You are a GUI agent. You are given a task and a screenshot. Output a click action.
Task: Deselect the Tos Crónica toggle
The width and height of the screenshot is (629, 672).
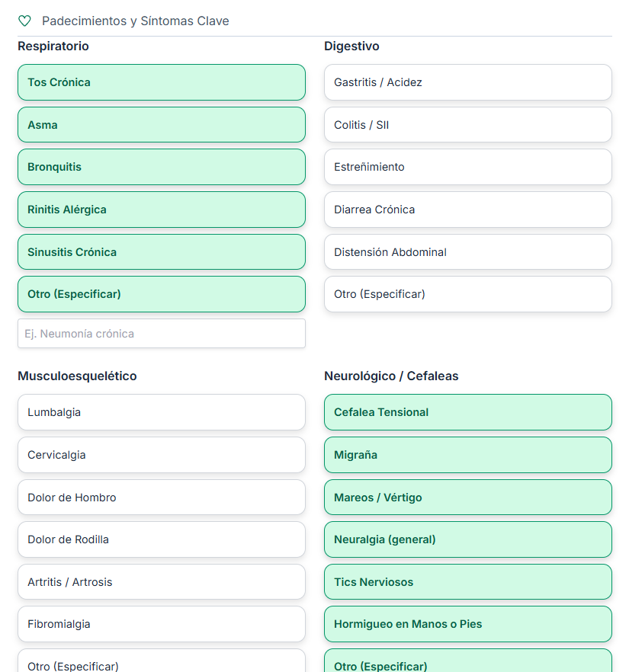click(161, 82)
